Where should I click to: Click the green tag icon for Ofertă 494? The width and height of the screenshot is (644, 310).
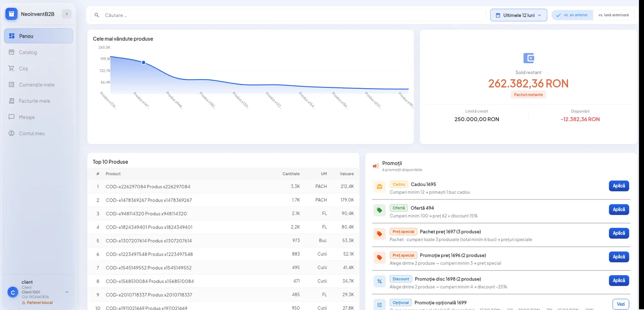click(380, 210)
